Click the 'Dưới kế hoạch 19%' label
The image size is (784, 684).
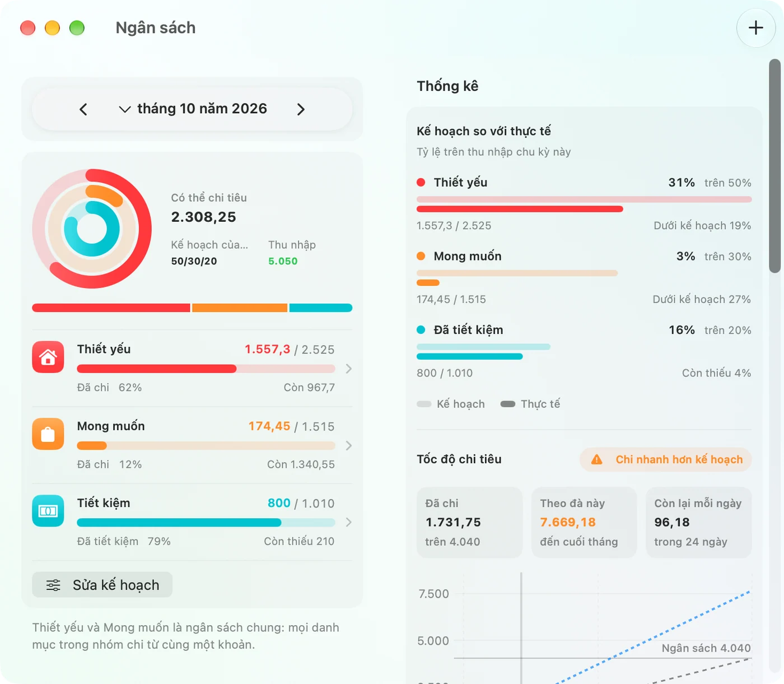702,226
